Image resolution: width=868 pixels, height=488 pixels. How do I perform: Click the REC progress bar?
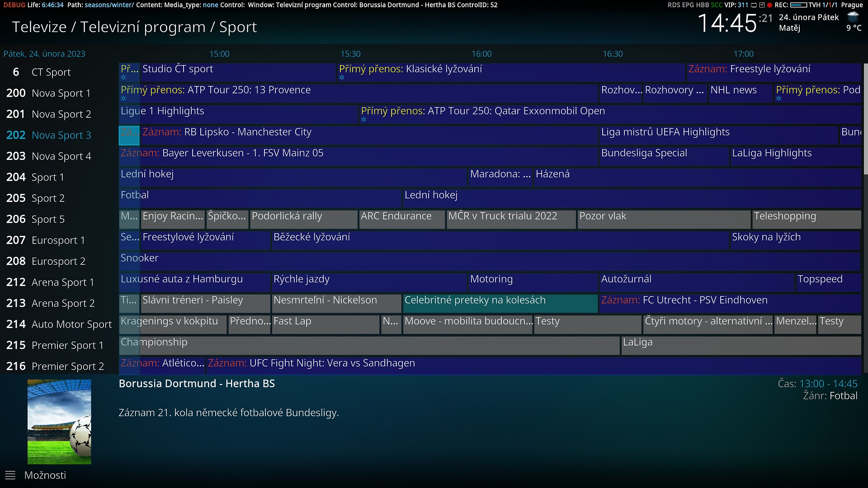pos(798,5)
